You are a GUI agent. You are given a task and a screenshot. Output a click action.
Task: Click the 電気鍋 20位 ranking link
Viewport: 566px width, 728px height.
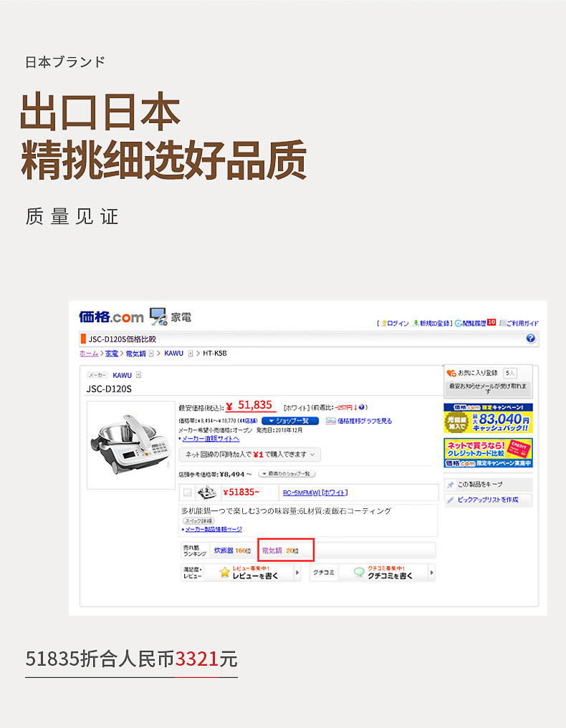(x=280, y=550)
